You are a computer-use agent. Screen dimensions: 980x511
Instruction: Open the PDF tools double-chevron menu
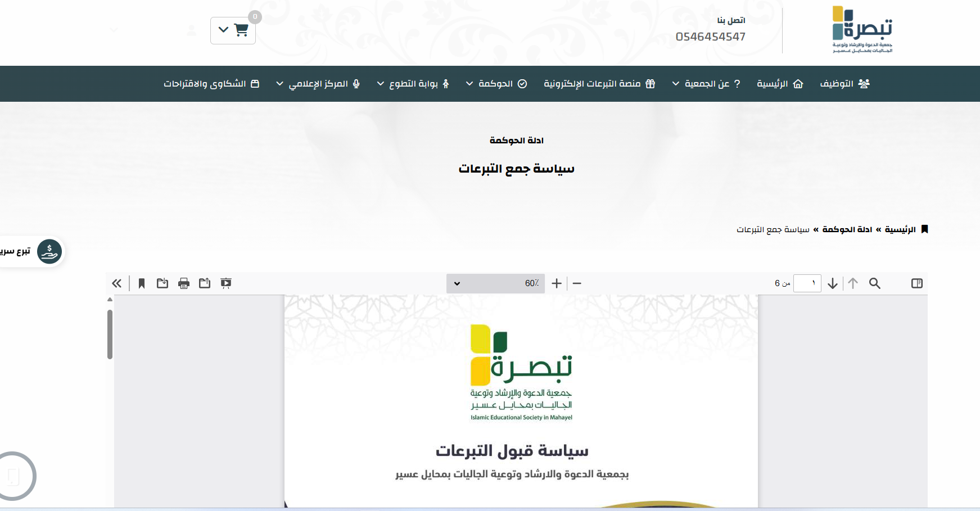pyautogui.click(x=117, y=283)
